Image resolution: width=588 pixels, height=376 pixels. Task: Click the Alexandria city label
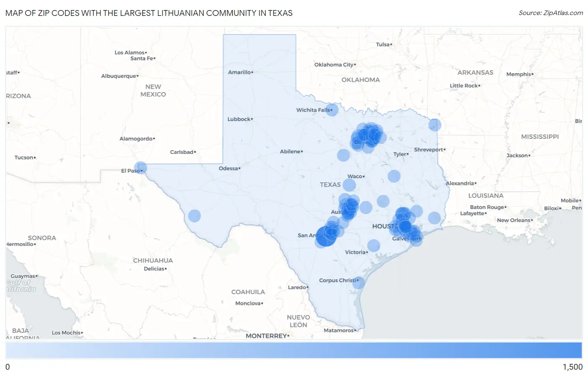pos(461,184)
